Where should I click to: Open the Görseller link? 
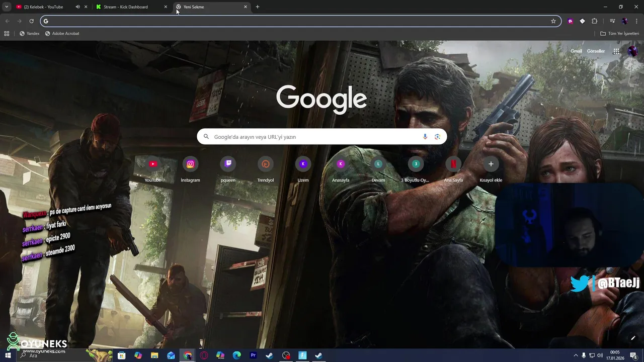596,51
